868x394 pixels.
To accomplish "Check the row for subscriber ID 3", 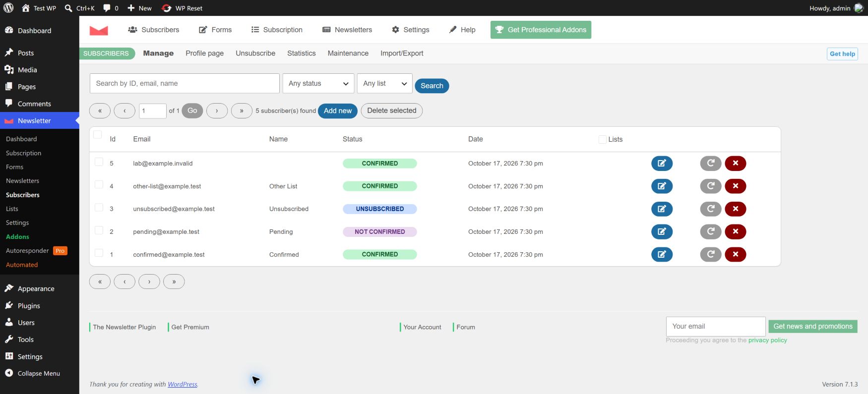I will (x=99, y=207).
